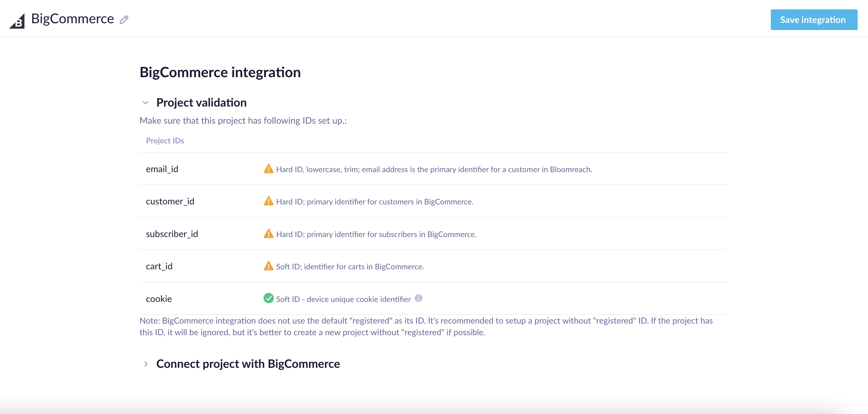This screenshot has width=868, height=414.
Task: Select the customer_id row label
Action: 170,202
